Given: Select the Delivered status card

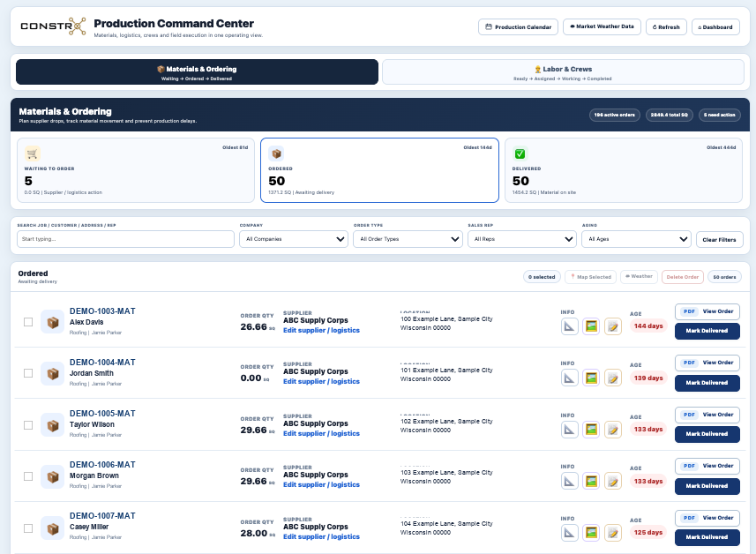Looking at the screenshot, I should coord(624,170).
